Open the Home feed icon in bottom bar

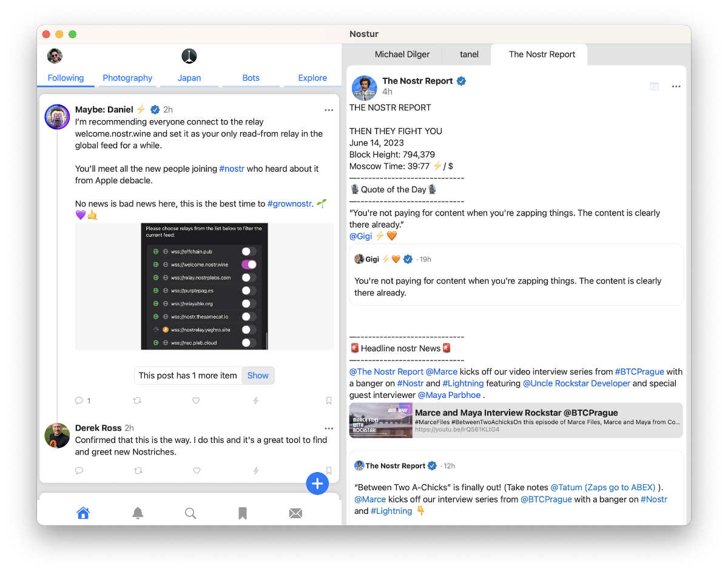click(x=83, y=513)
